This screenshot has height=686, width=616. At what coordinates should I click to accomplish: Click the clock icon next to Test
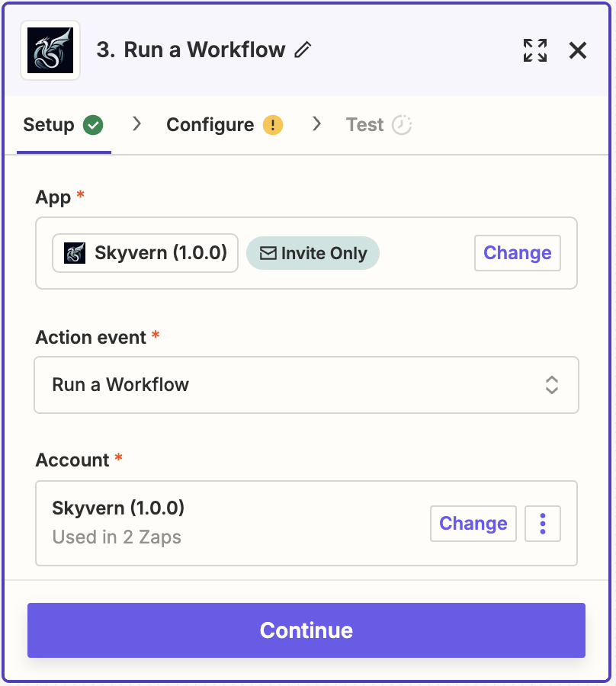402,125
